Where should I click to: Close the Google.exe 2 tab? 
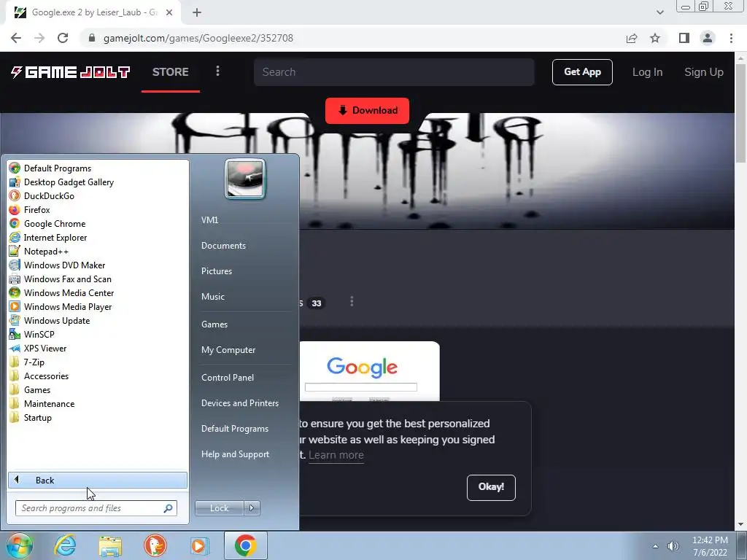click(x=169, y=12)
